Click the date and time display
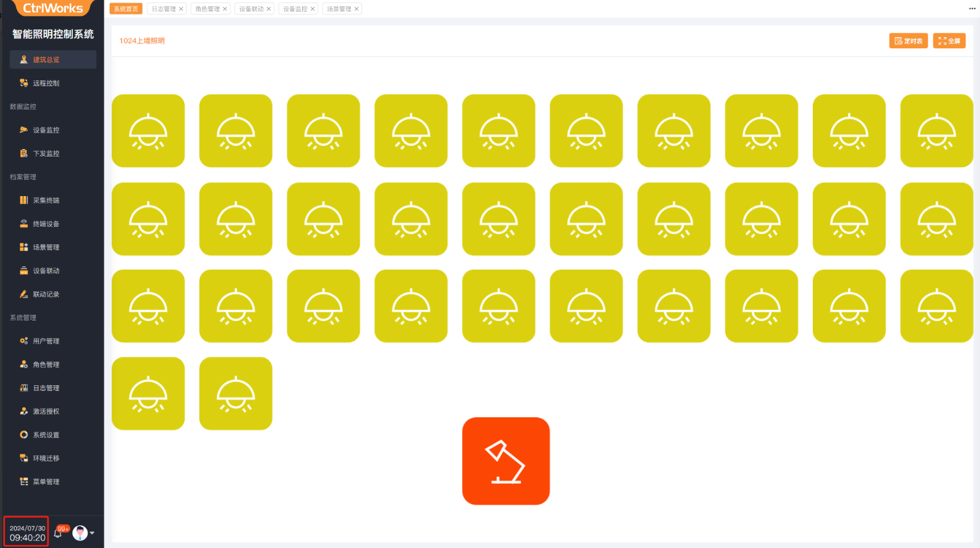 26,533
